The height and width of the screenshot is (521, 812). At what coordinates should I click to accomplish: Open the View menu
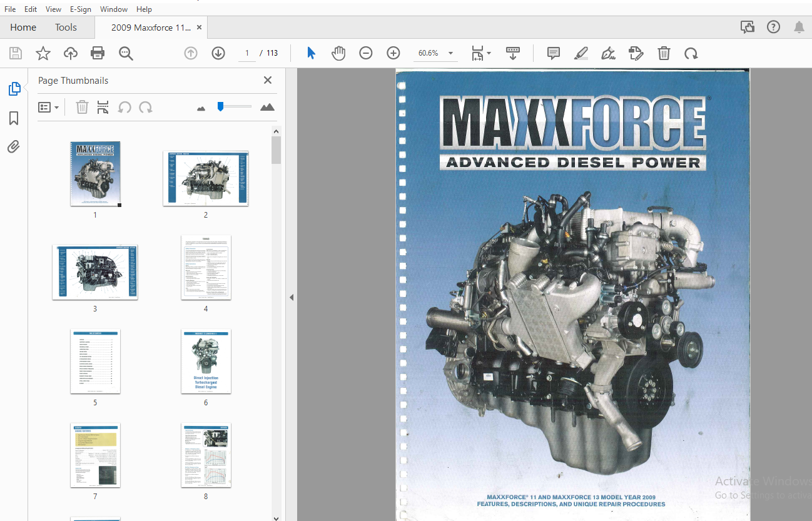click(54, 9)
